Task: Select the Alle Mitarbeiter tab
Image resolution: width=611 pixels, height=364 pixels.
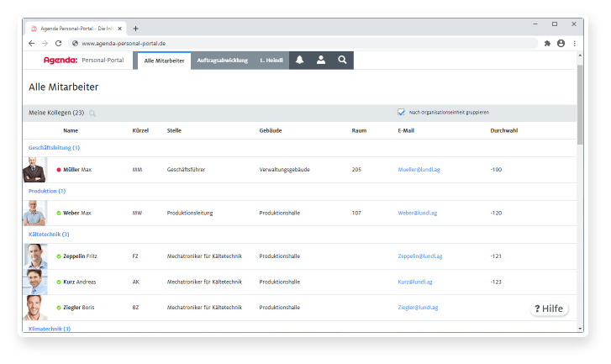Action: (x=164, y=61)
